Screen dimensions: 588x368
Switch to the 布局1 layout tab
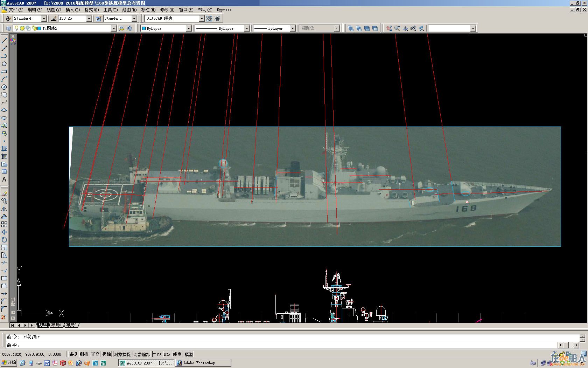tap(56, 325)
